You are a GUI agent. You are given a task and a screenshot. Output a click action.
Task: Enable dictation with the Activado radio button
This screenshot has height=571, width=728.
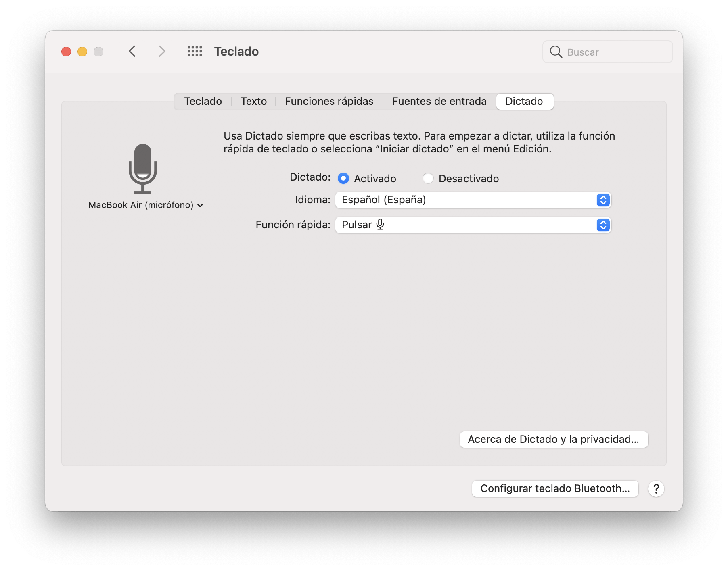point(343,178)
